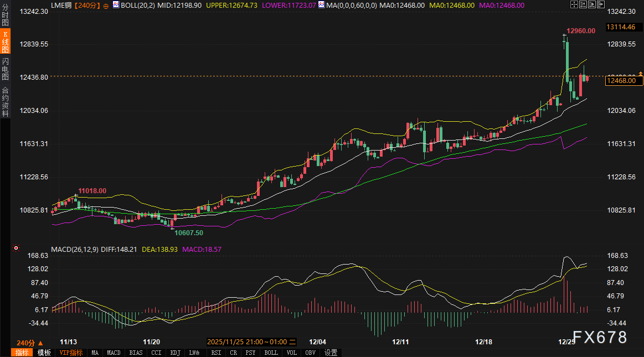Viewport: 644px width, 357px height.
Task: Enable the RSI indicator
Action: pos(216,353)
